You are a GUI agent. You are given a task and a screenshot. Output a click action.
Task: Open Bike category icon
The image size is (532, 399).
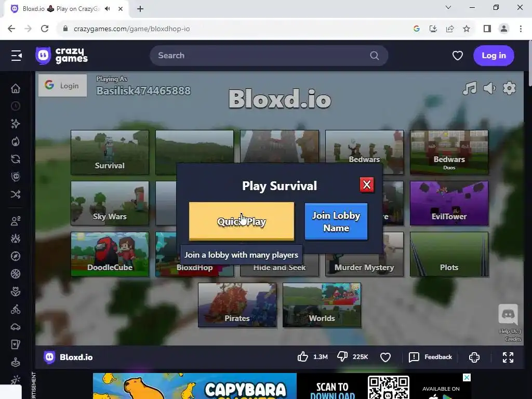click(16, 310)
